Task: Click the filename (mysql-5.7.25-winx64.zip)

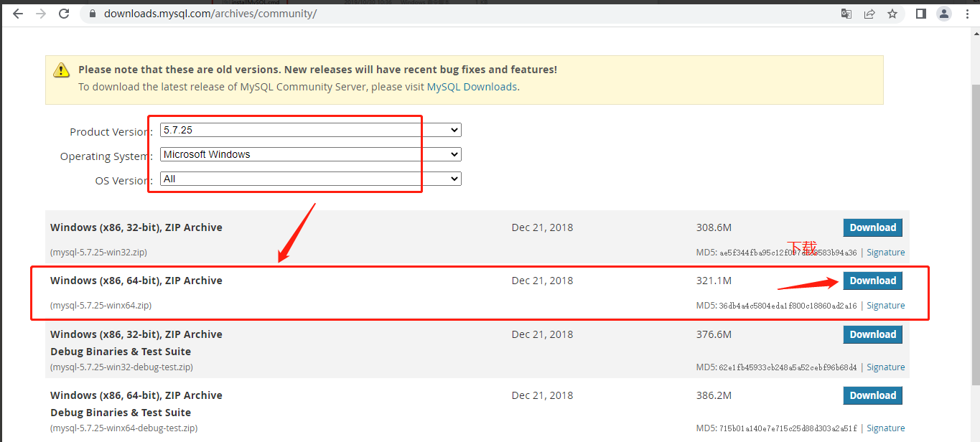Action: tap(101, 306)
